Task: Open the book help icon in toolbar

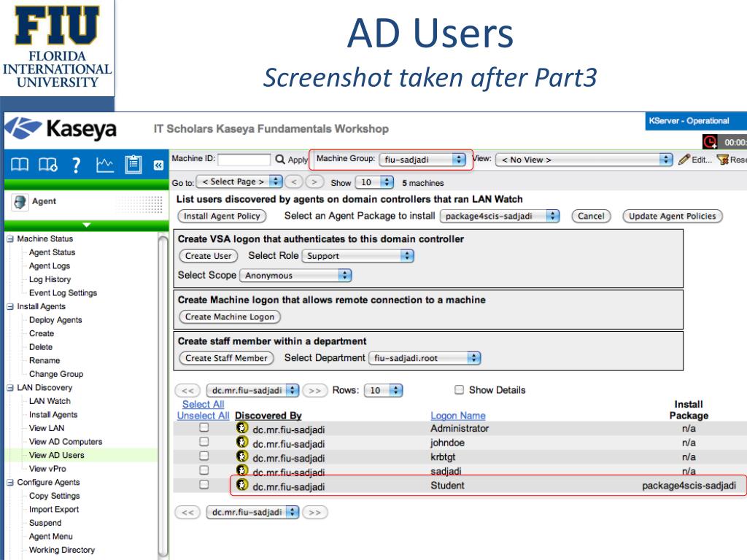Action: click(20, 165)
